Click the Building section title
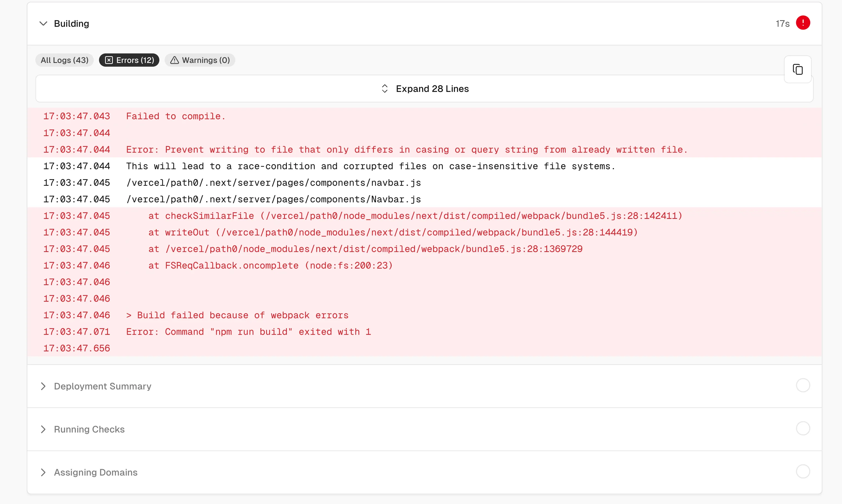The image size is (842, 504). (x=71, y=23)
